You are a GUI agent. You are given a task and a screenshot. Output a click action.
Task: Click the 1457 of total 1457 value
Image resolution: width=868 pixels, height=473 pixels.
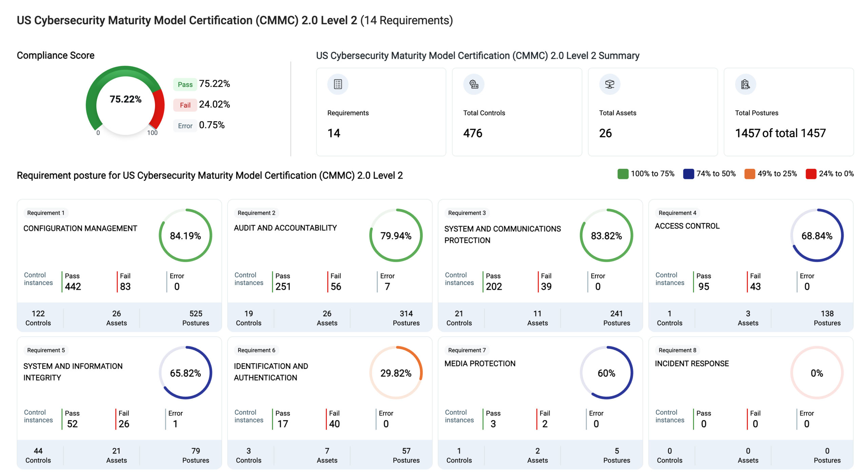780,133
